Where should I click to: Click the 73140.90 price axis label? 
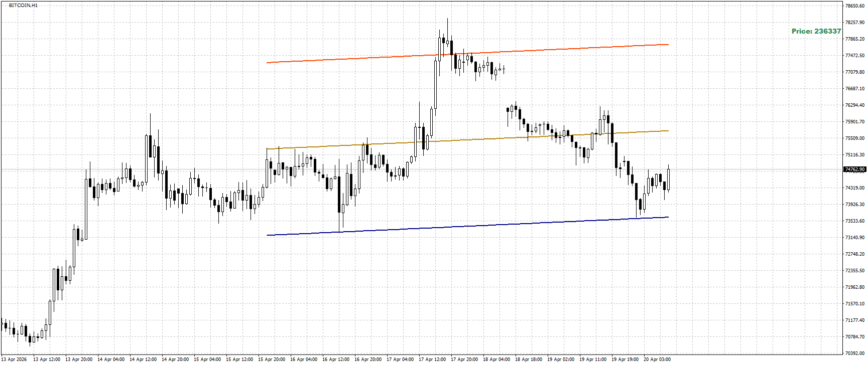(x=855, y=238)
